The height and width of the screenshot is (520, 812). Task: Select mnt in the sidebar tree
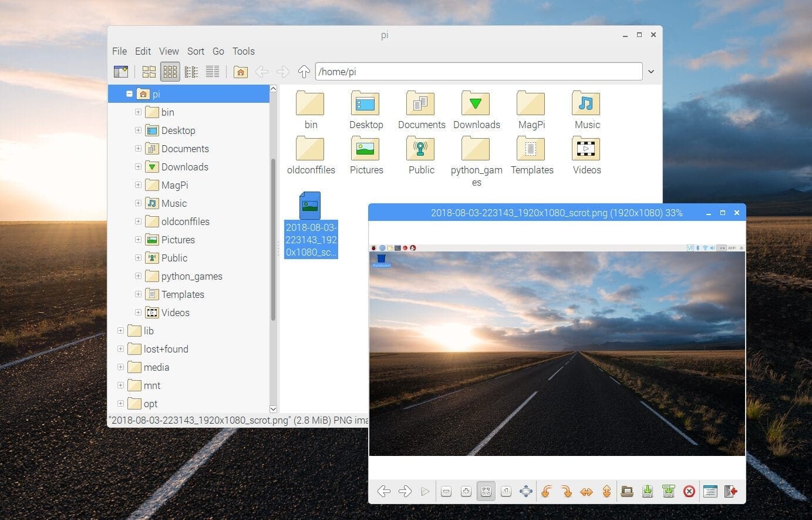pos(151,385)
